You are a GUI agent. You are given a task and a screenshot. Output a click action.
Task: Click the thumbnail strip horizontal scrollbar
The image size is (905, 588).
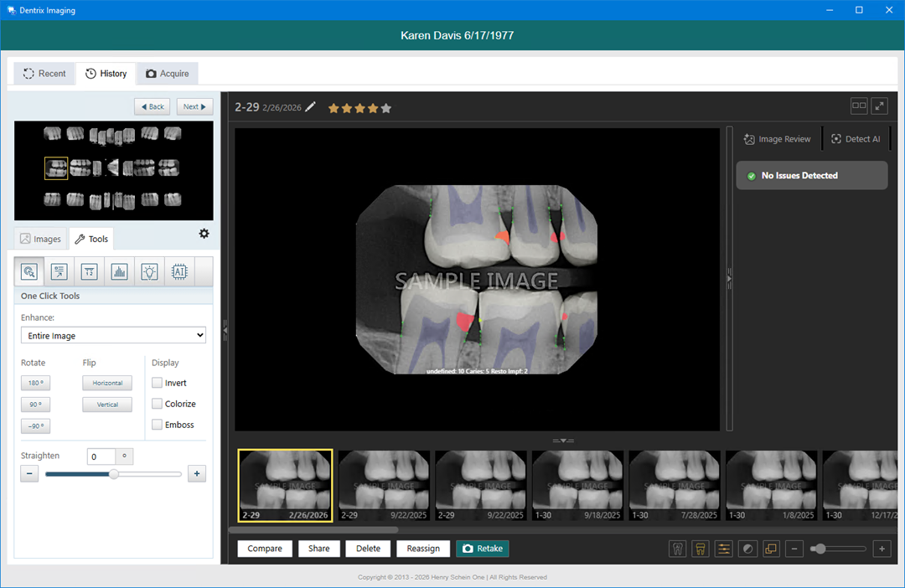pos(314,529)
